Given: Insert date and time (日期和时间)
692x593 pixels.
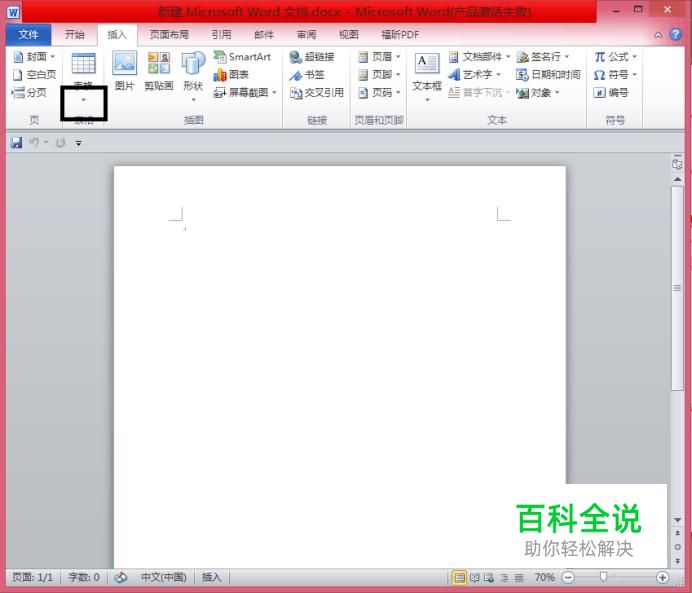Looking at the screenshot, I should [x=548, y=75].
